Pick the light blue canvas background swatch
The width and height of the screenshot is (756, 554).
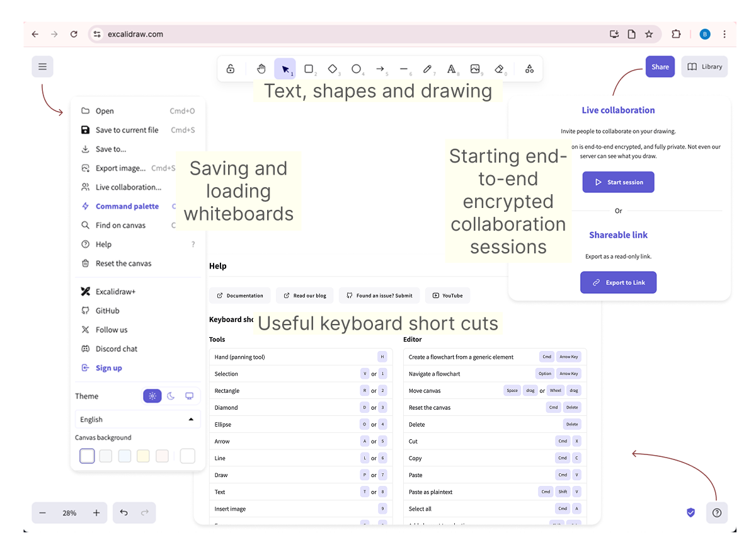(x=125, y=456)
